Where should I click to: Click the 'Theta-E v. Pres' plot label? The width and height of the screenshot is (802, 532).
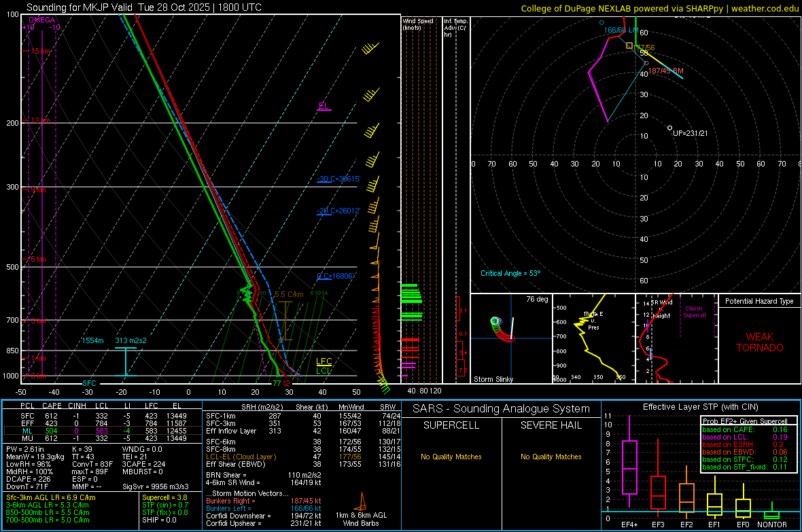pos(593,321)
